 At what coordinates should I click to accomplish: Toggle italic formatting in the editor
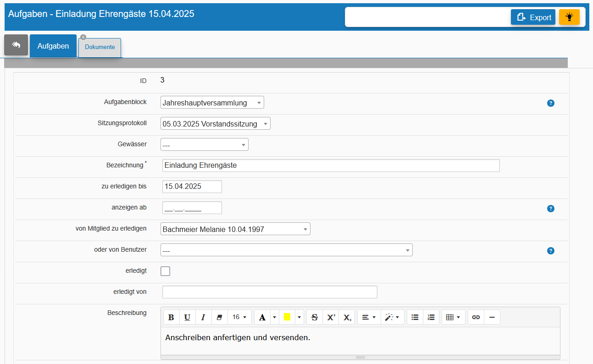pyautogui.click(x=203, y=317)
